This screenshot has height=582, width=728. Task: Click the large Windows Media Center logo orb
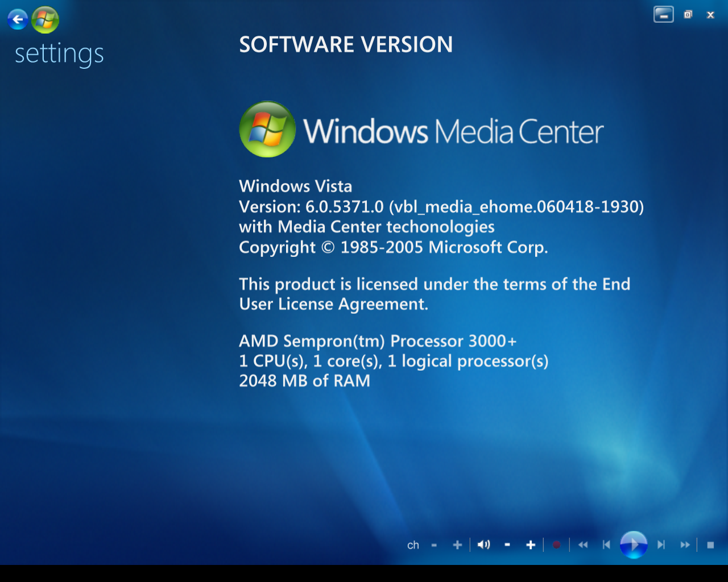(x=267, y=129)
